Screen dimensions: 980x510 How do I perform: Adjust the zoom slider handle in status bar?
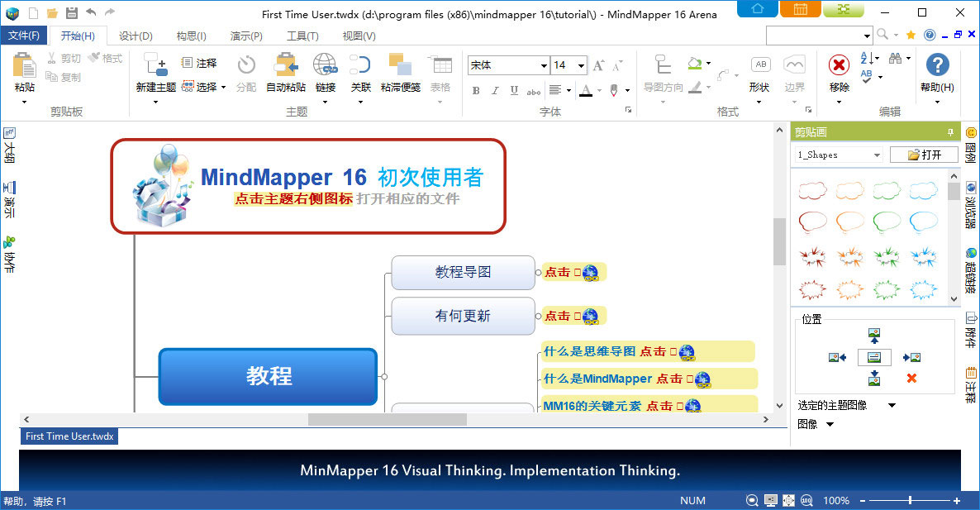(910, 500)
